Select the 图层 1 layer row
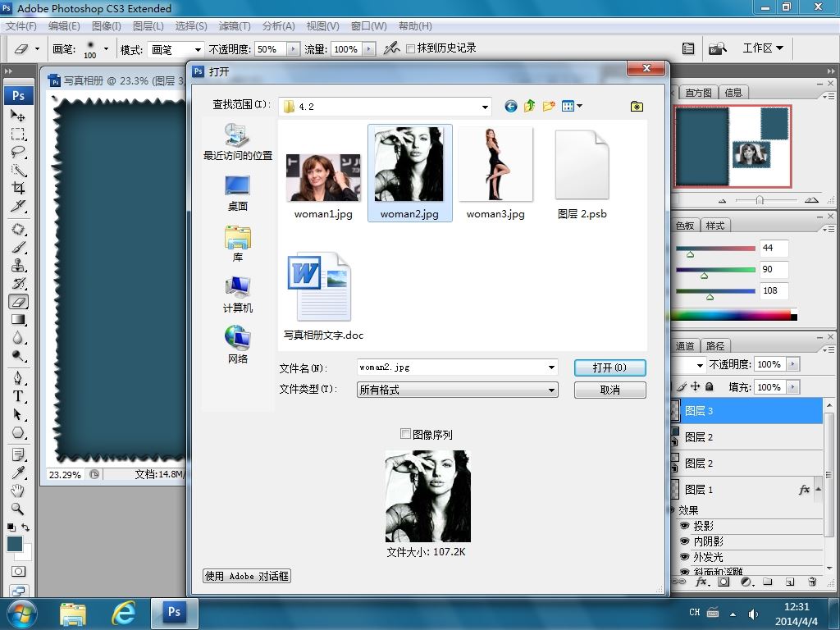Viewport: 840px width, 630px height. [x=746, y=489]
